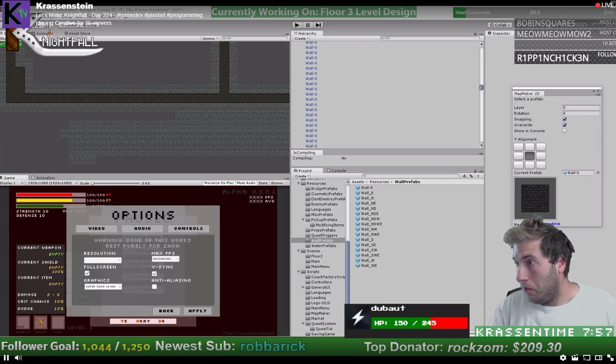
Task: Select top-left alignment cell in MapMaker
Action: coord(518,147)
